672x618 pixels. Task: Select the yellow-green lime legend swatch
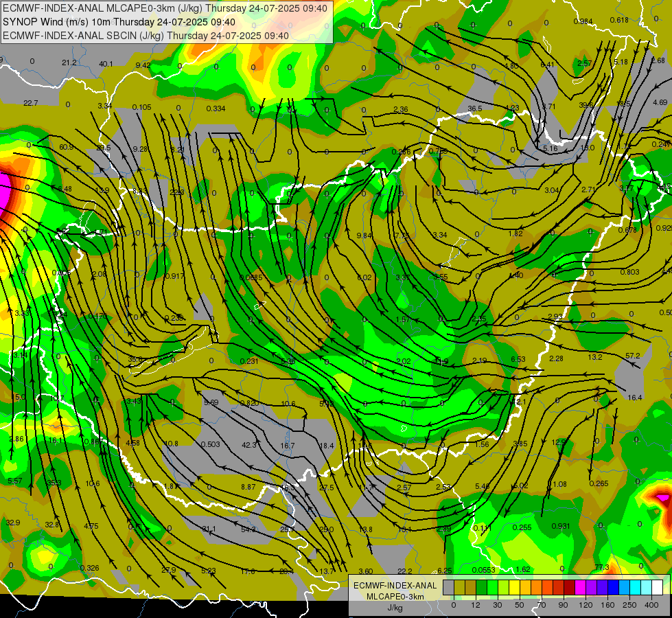504,587
